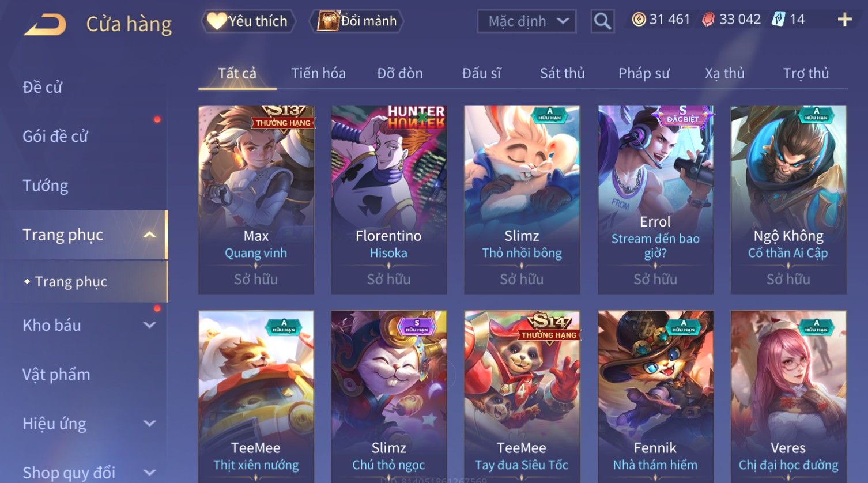The height and width of the screenshot is (483, 868).
Task: Go back using the golden arrow icon
Action: click(x=45, y=24)
